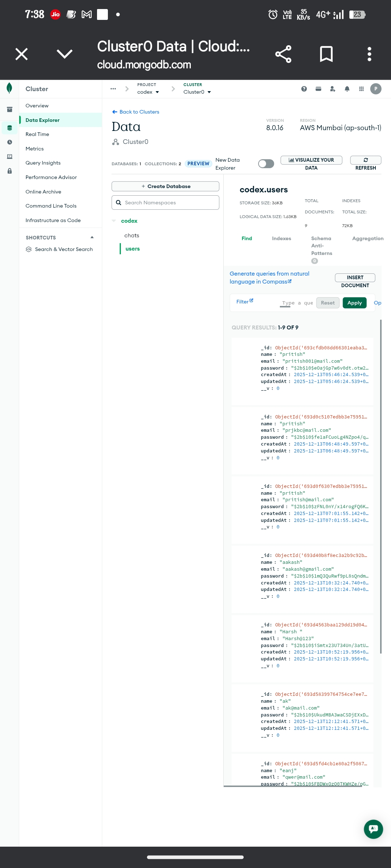The width and height of the screenshot is (391, 868).
Task: Select Data Explorer menu item
Action: click(x=60, y=120)
